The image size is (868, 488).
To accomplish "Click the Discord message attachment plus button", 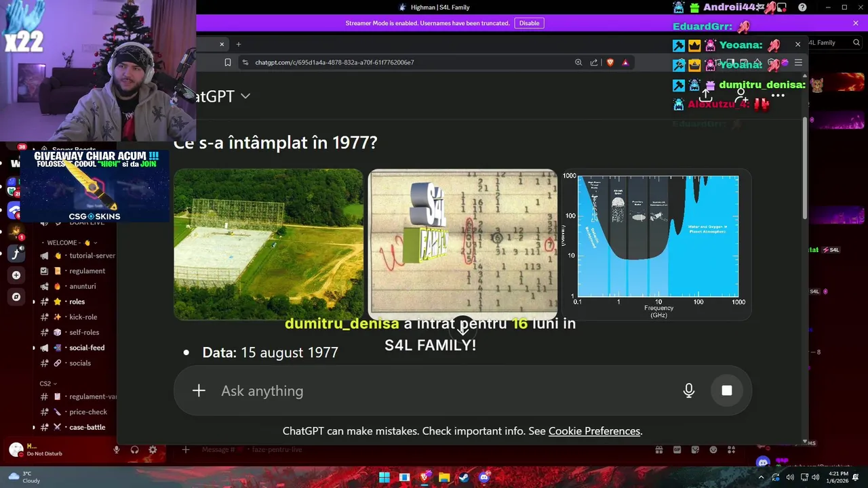I will coord(185,449).
